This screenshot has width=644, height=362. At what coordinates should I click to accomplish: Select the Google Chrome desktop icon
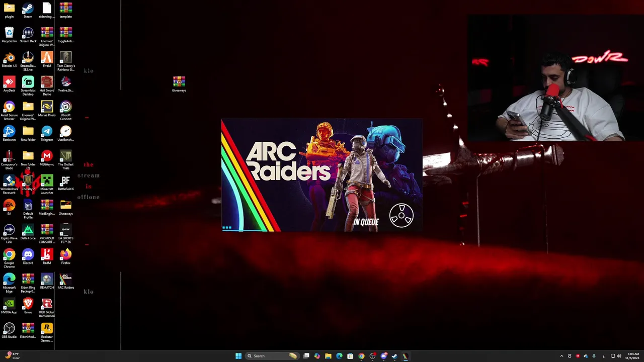pyautogui.click(x=9, y=258)
